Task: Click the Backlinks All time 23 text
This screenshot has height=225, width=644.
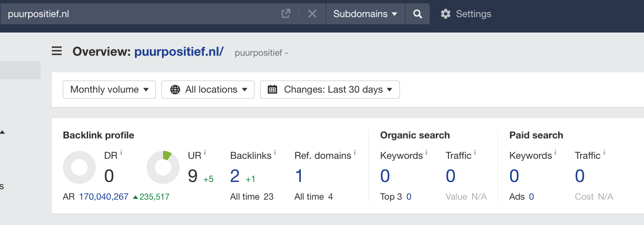Action: (x=252, y=197)
